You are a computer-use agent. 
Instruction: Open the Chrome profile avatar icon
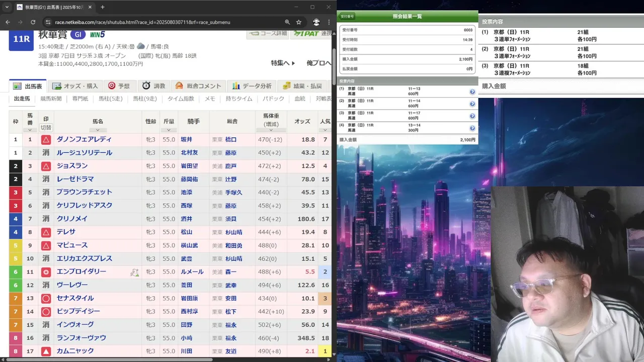[316, 22]
